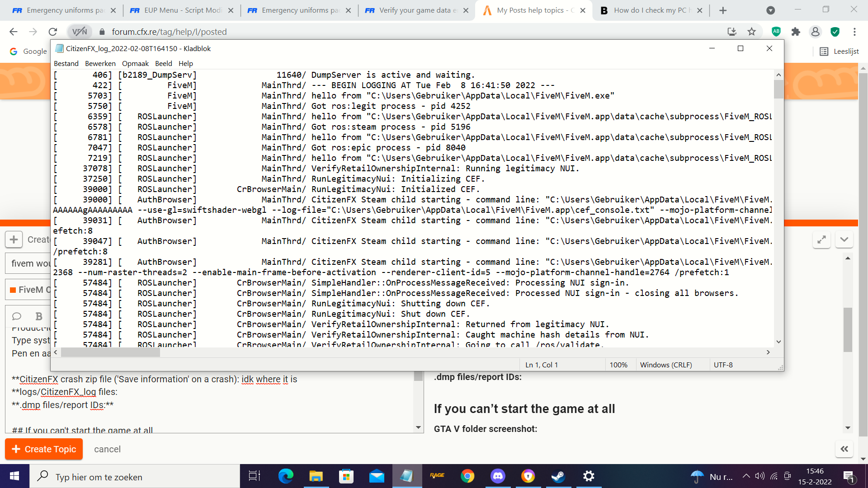Click the Windows (CRLF) status entry
The height and width of the screenshot is (488, 868).
tap(666, 365)
